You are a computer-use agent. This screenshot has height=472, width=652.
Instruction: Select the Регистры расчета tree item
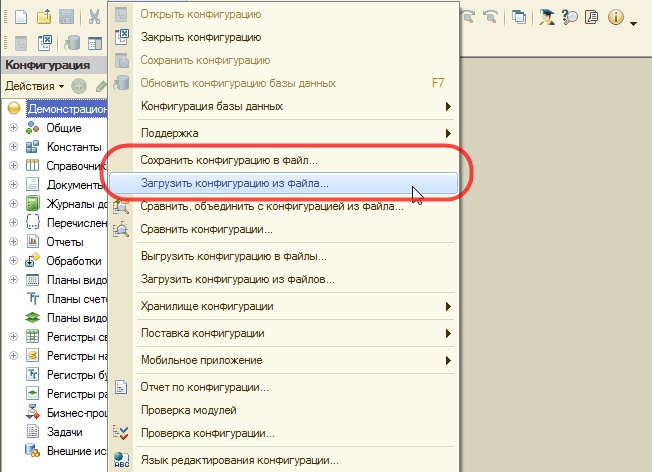point(77,393)
